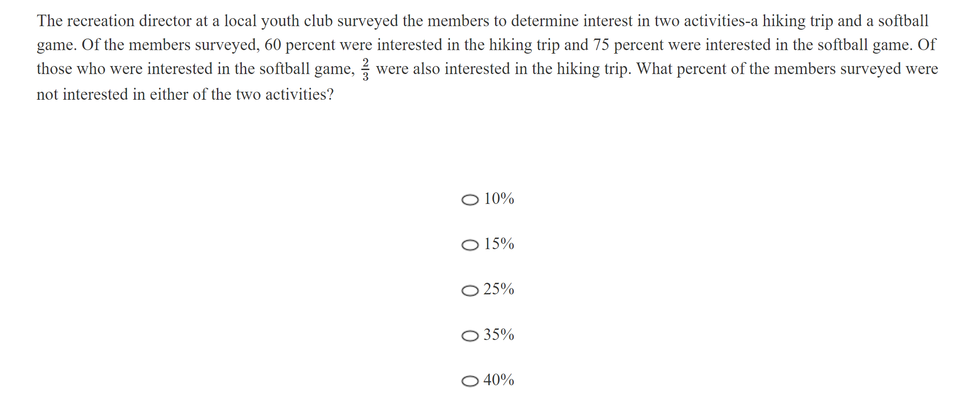
Task: Click the "40%" answer label text
Action: (x=499, y=380)
